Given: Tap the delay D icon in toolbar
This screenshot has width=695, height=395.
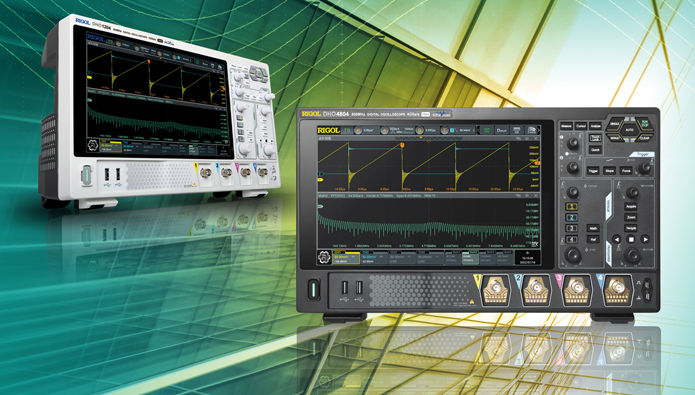Looking at the screenshot, I should coord(419,131).
